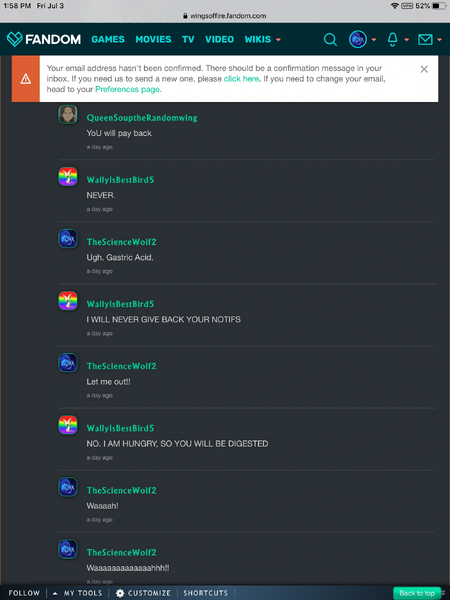Click the 'click here' resend link
Image resolution: width=450 pixels, height=600 pixels.
coord(241,79)
